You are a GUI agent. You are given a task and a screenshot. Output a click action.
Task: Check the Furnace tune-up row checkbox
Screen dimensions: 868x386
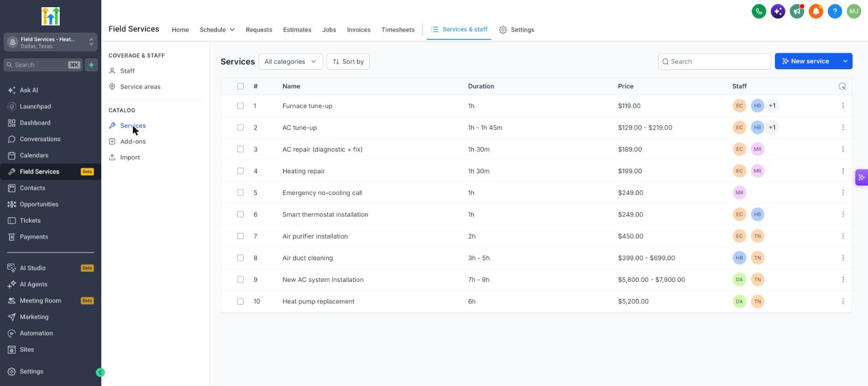pos(240,106)
